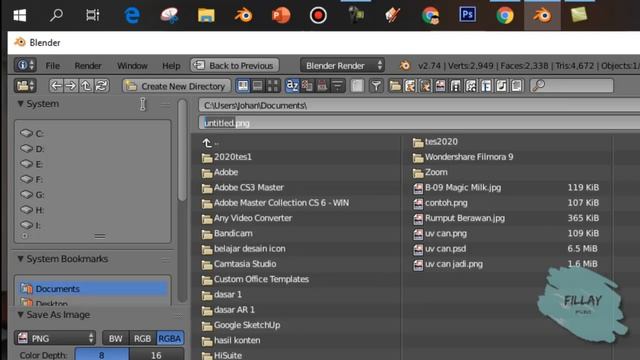Click the left sidebar vertical scrollbar
Screen dimensions: 640x360
click(182, 151)
